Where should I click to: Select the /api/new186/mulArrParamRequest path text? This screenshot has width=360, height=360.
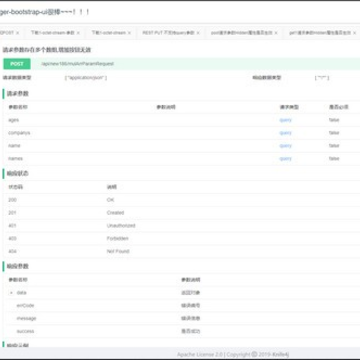click(x=77, y=64)
